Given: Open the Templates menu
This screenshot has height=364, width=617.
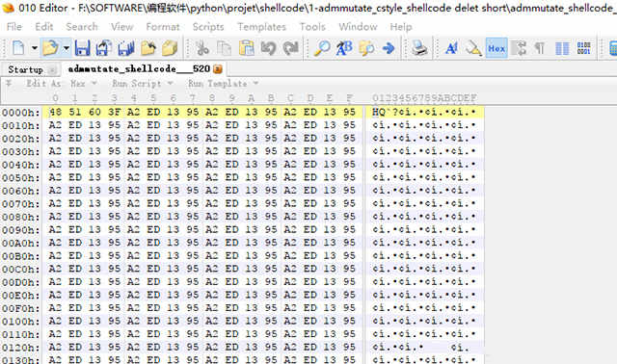Looking at the screenshot, I should click(261, 27).
